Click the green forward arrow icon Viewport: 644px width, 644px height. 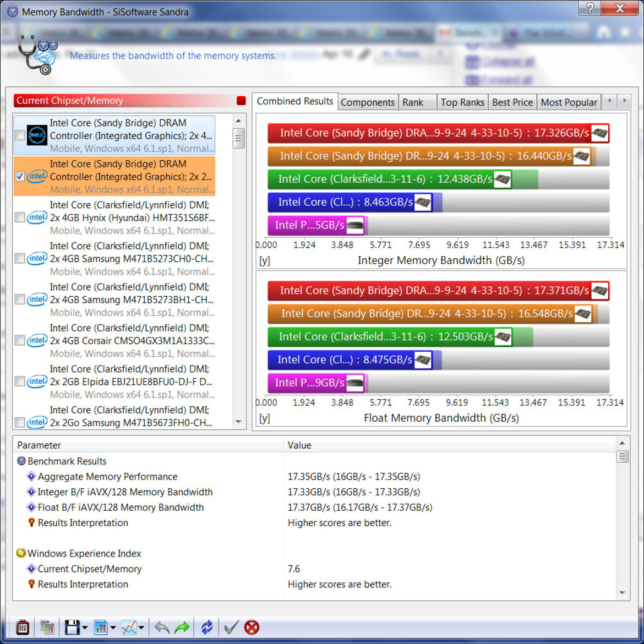182,627
